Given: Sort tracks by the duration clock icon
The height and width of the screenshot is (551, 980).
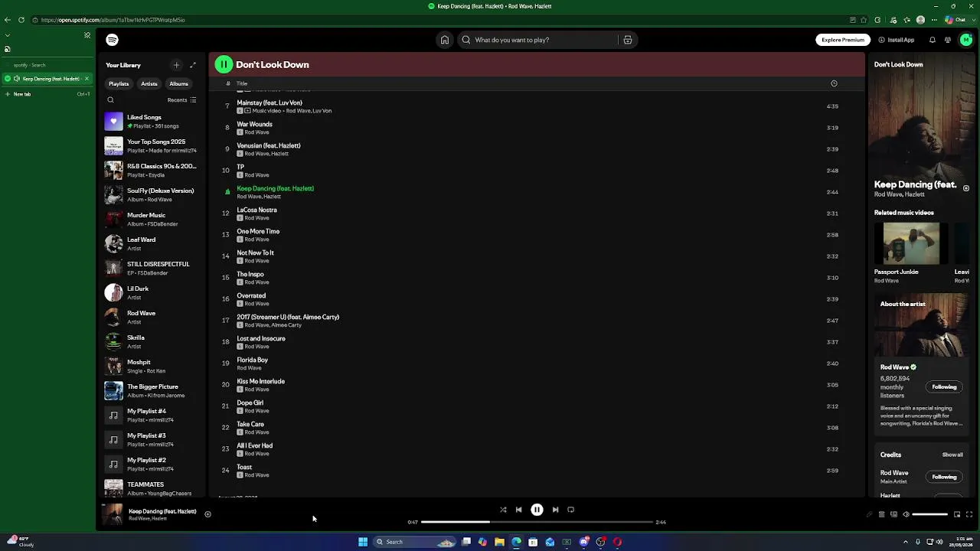Looking at the screenshot, I should coord(834,83).
